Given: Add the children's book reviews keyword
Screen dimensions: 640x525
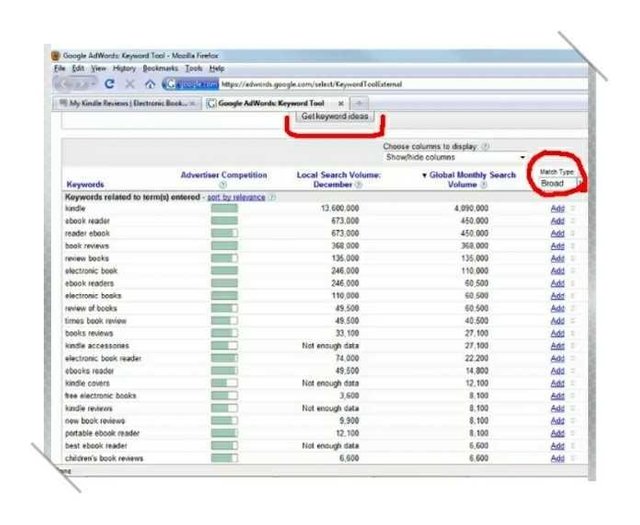Looking at the screenshot, I should (x=558, y=458).
